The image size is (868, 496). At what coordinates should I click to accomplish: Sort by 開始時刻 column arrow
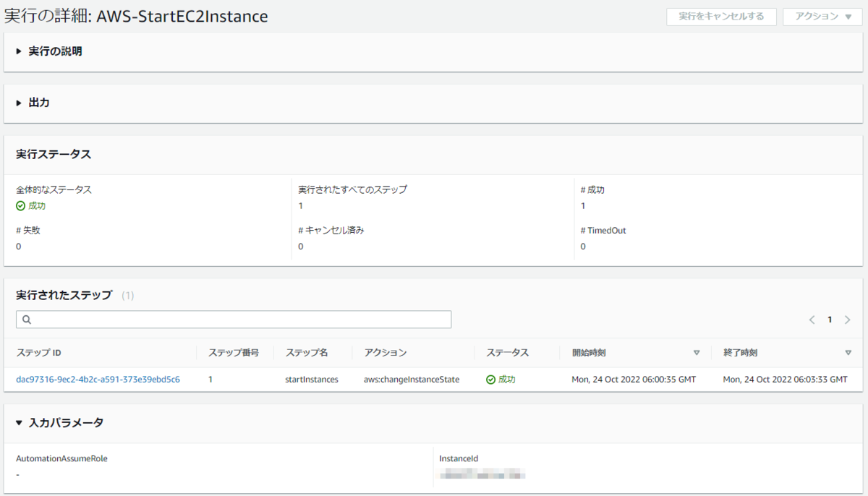point(697,353)
